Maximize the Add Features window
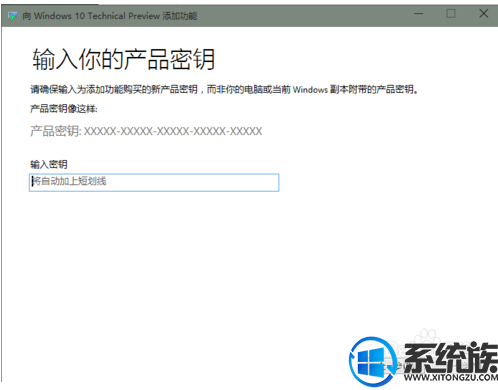Image resolution: width=498 pixels, height=390 pixels. pos(451,14)
